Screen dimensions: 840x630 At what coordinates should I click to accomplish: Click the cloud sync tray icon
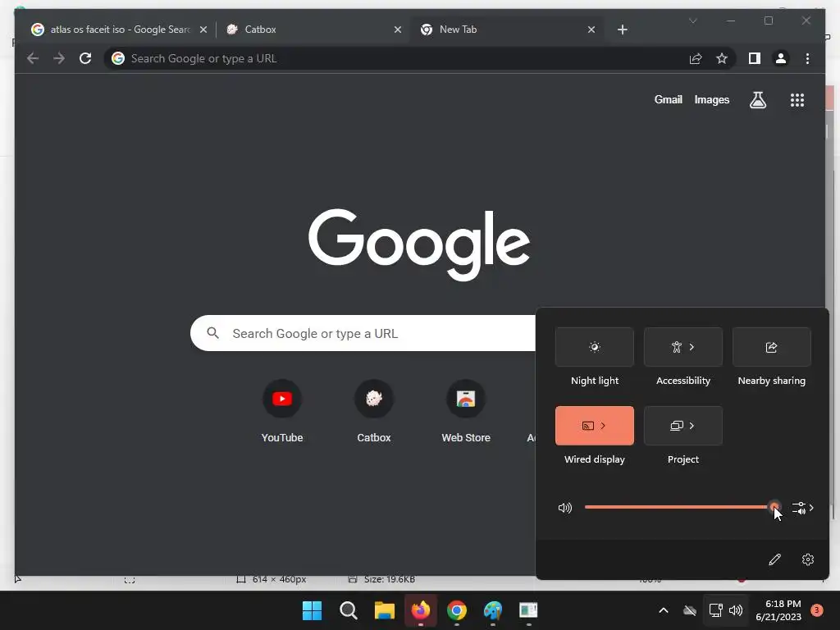click(690, 610)
